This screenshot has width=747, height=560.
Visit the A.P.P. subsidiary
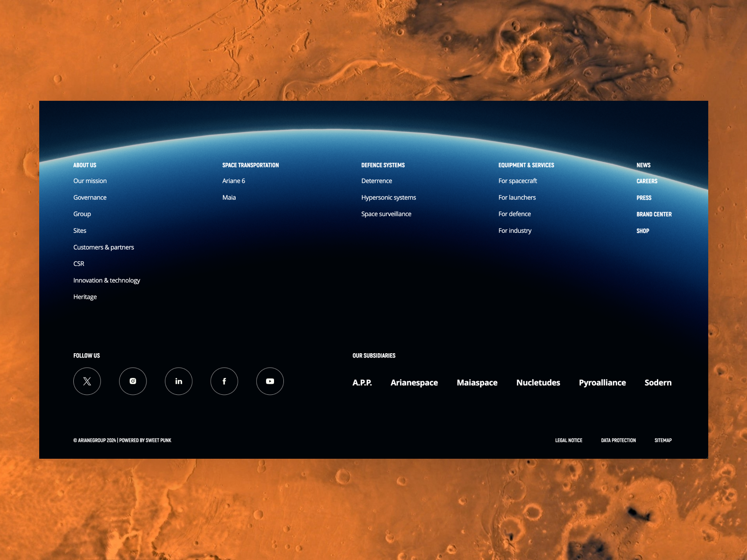pos(362,383)
